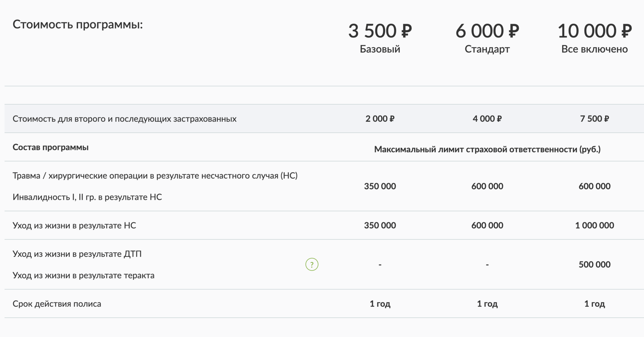Click 350 000 in Уход из жизни НС row
Screen dimensions: 644x337
[380, 225]
